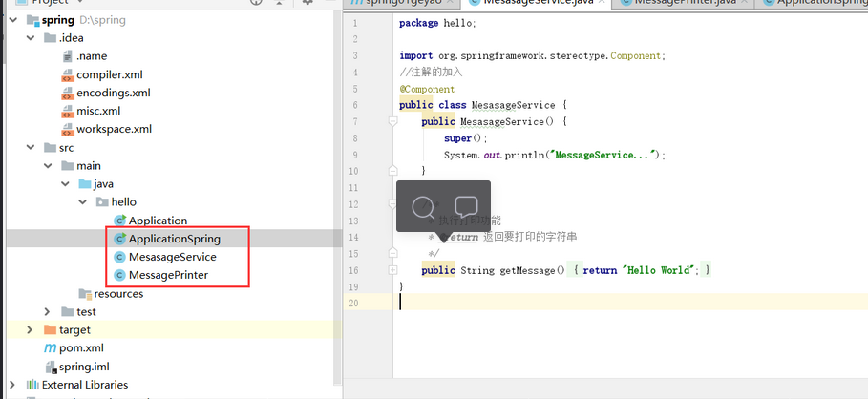Click the pom.xml Maven icon
This screenshot has width=868, height=399.
[x=50, y=348]
